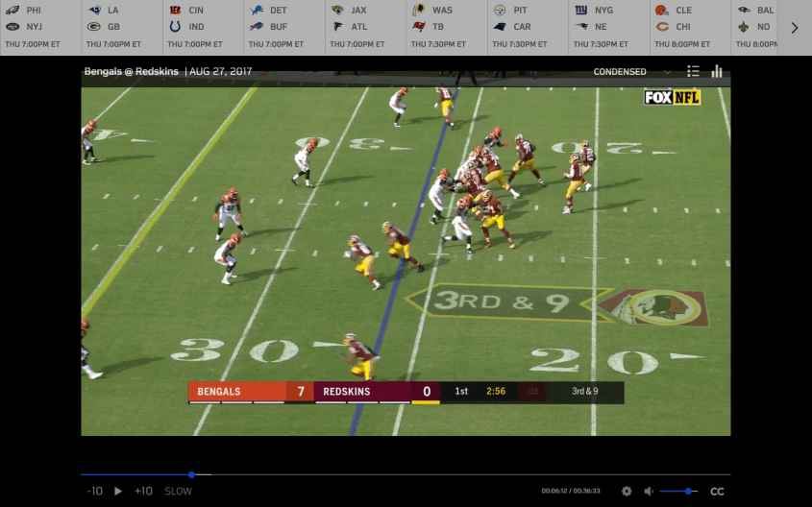The image size is (812, 507).
Task: Open the play list icon
Action: 693,71
